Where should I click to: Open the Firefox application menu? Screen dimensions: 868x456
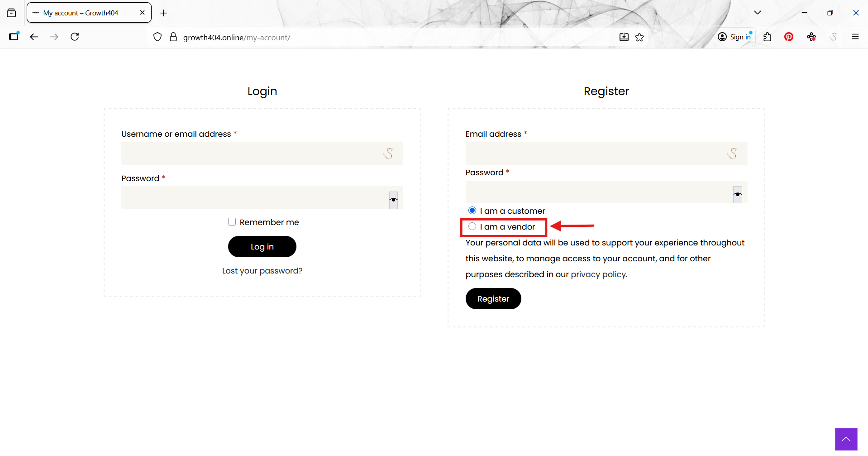tap(855, 37)
